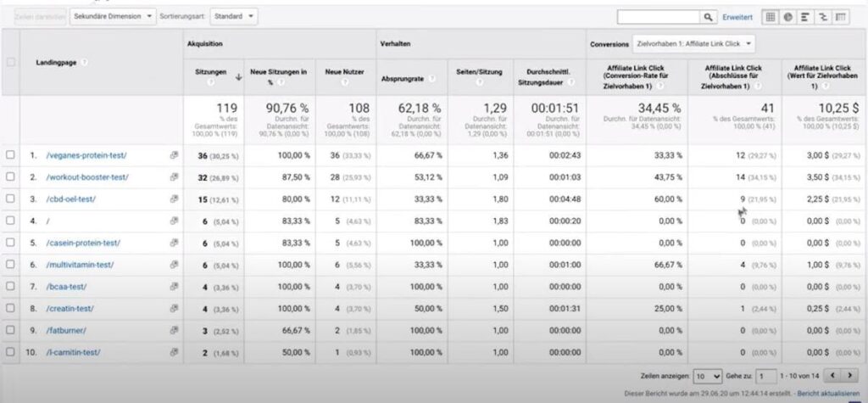Click the help icon beside Landingpage header
The height and width of the screenshot is (403, 868).
[84, 63]
